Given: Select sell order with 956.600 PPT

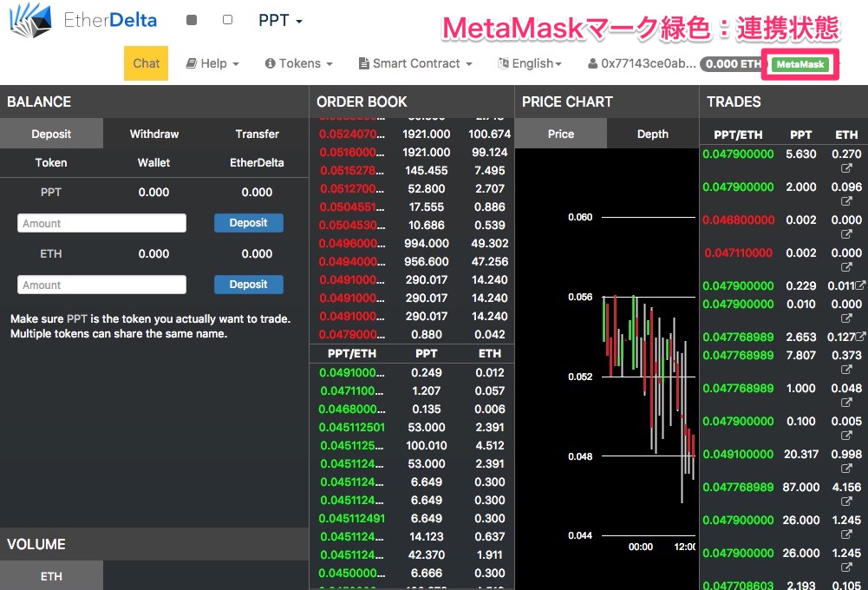Looking at the screenshot, I should [x=412, y=262].
